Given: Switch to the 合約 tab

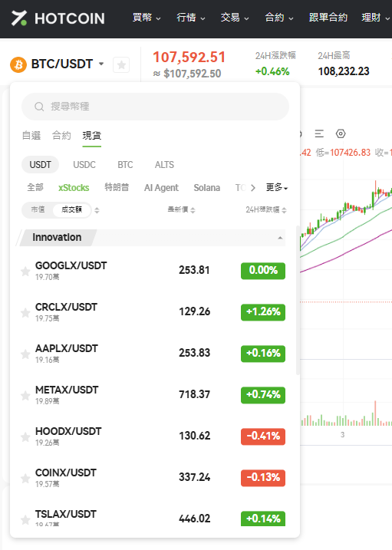Looking at the screenshot, I should 61,136.
